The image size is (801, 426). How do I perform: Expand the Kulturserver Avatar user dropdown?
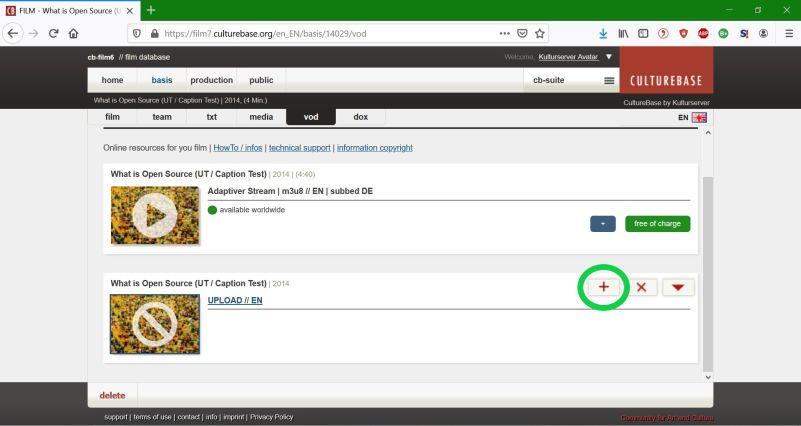tap(610, 56)
